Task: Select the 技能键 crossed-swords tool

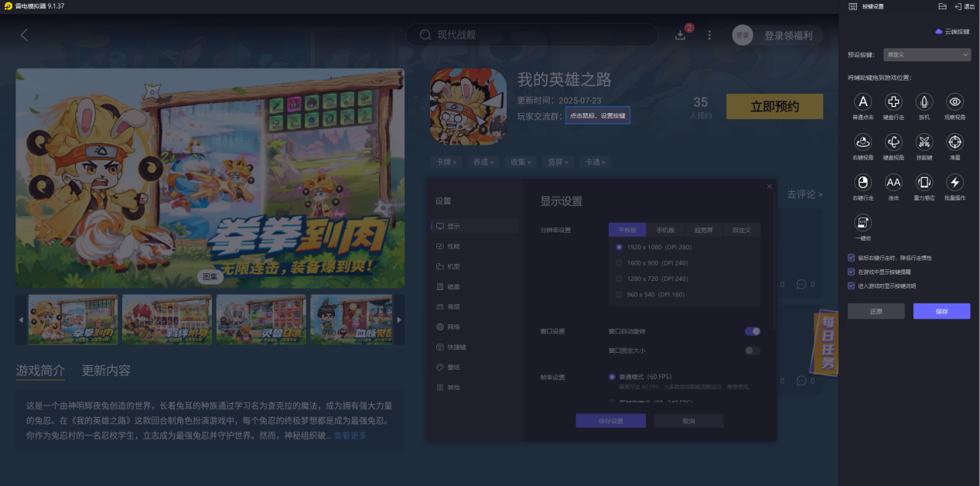Action: (924, 142)
